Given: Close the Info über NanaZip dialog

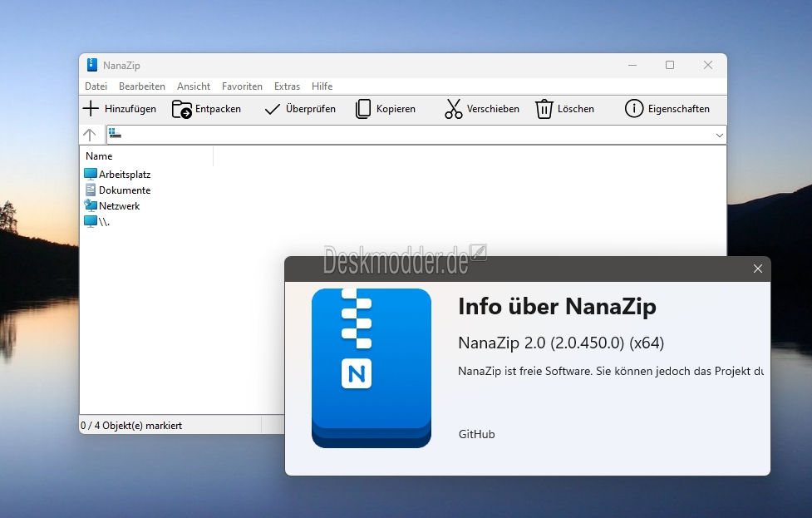Looking at the screenshot, I should point(758,269).
